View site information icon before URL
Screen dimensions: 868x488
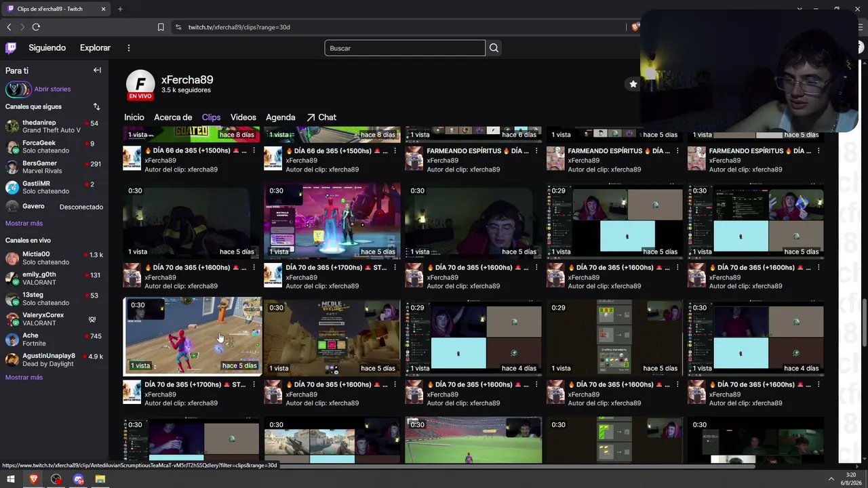pos(178,27)
